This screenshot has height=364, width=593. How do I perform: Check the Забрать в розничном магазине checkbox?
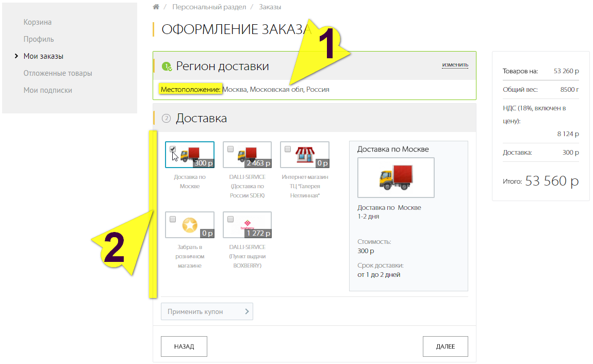[173, 219]
